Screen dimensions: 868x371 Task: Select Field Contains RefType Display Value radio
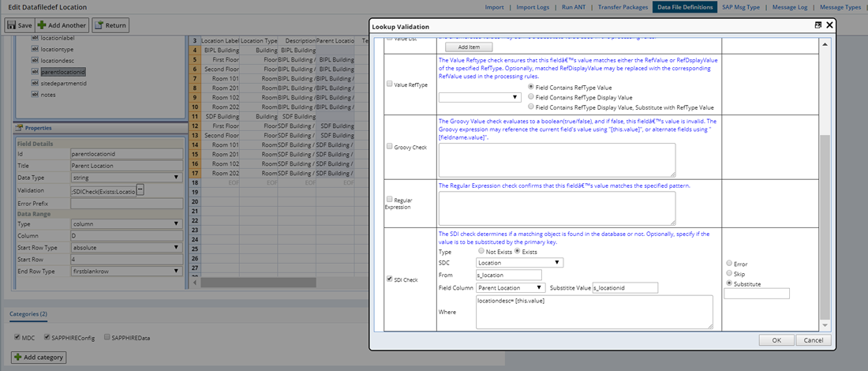(x=531, y=96)
